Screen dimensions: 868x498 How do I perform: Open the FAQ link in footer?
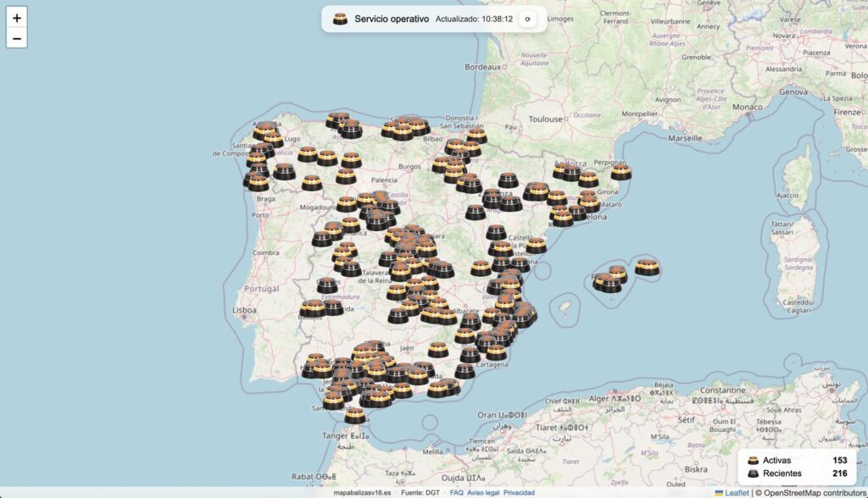pyautogui.click(x=456, y=492)
